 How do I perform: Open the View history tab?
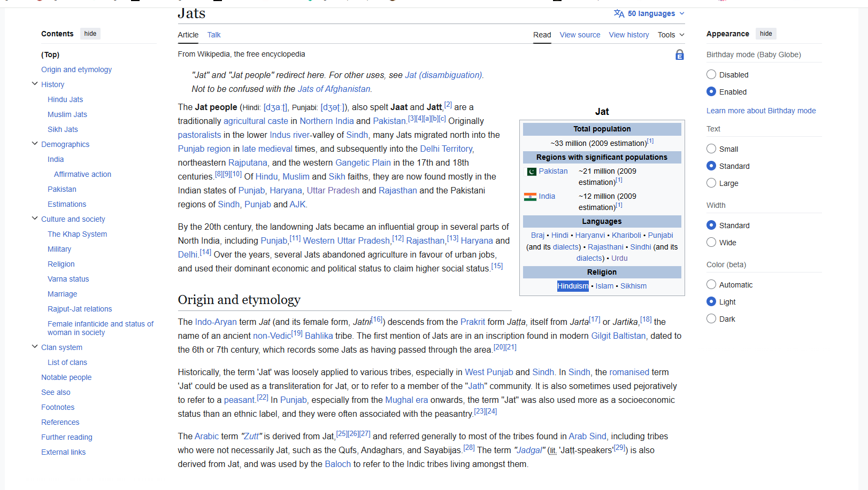628,35
